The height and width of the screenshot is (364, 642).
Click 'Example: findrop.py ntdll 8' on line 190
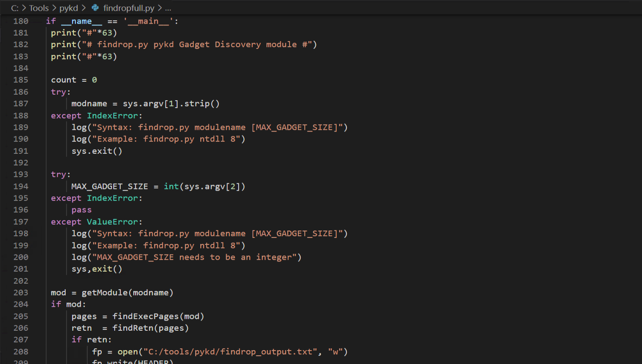click(166, 139)
